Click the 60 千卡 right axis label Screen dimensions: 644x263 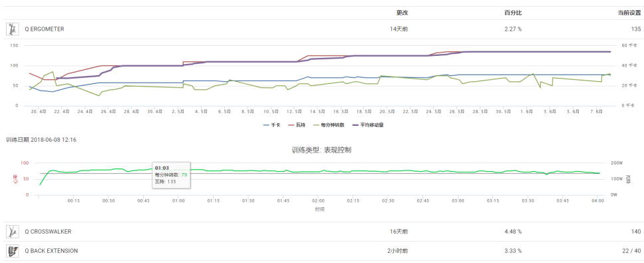pos(629,46)
